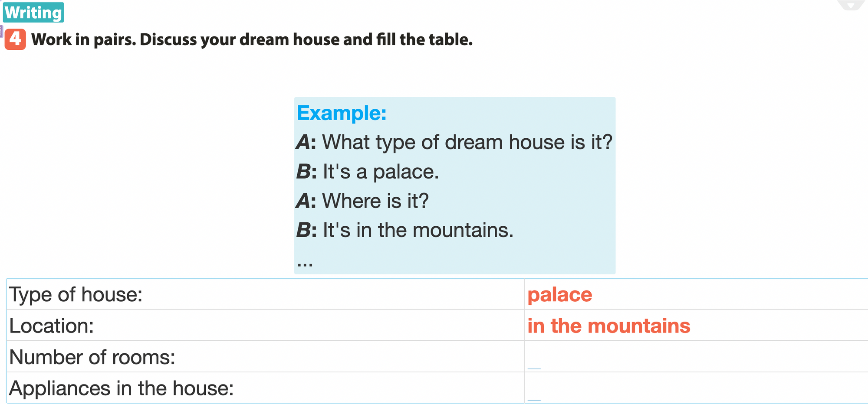868x404 pixels.
Task: Click the 'Appliances in the house:' label
Action: click(122, 388)
